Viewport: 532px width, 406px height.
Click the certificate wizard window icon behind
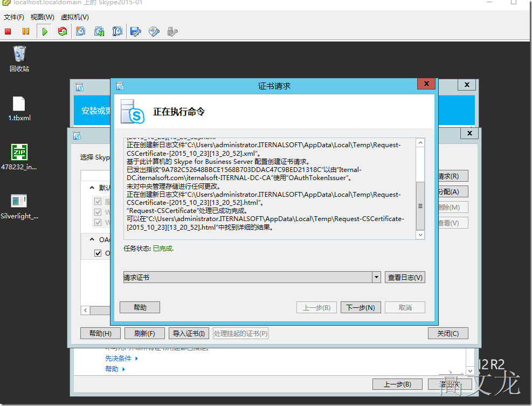click(x=78, y=136)
